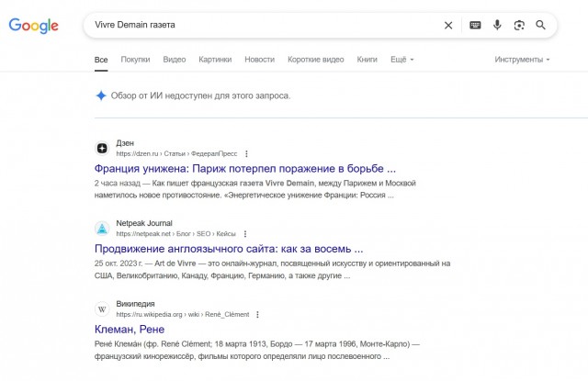Click the Netpeak Journal favicon
The image size is (588, 381).
point(102,229)
